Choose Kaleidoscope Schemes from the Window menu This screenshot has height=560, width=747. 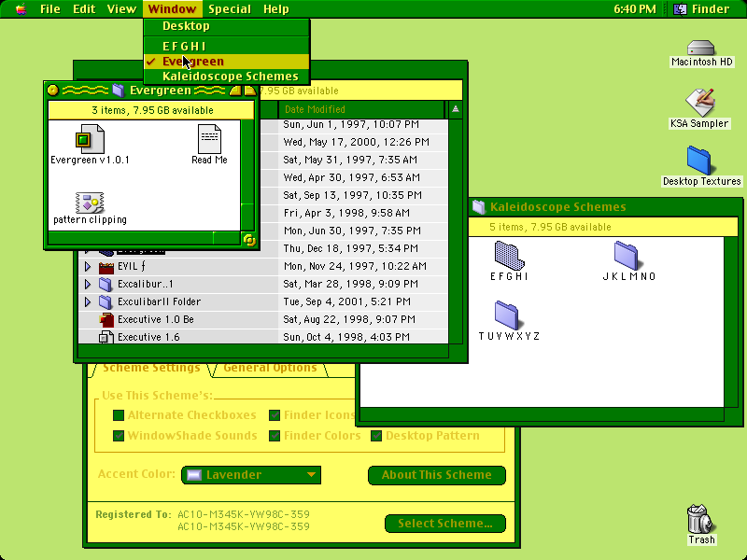coord(227,77)
